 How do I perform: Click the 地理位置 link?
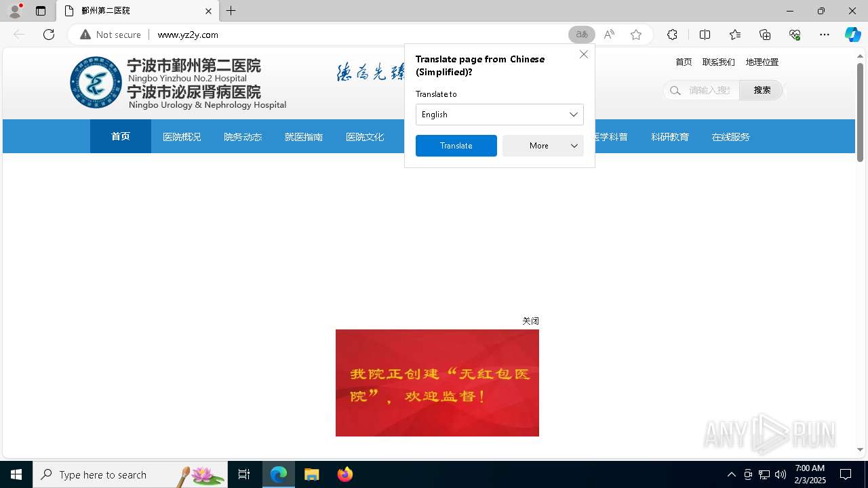click(x=762, y=62)
